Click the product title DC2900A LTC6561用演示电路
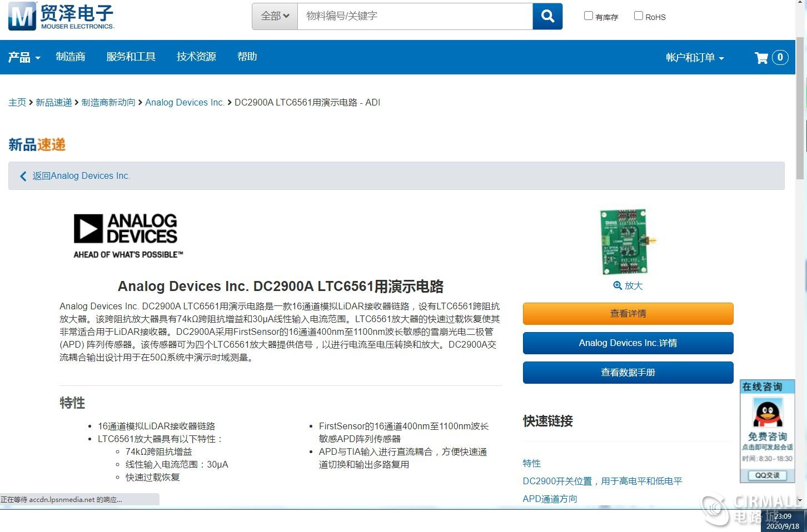 pyautogui.click(x=281, y=287)
